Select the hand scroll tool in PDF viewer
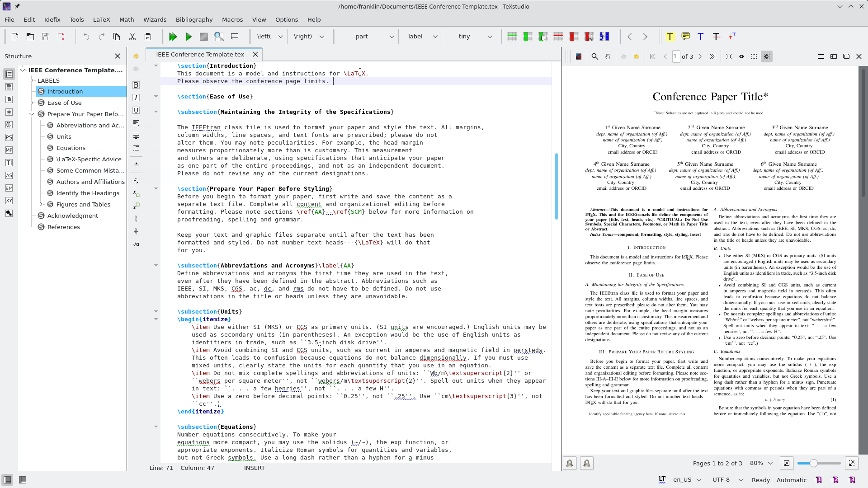This screenshot has height=488, width=868. 608,56
